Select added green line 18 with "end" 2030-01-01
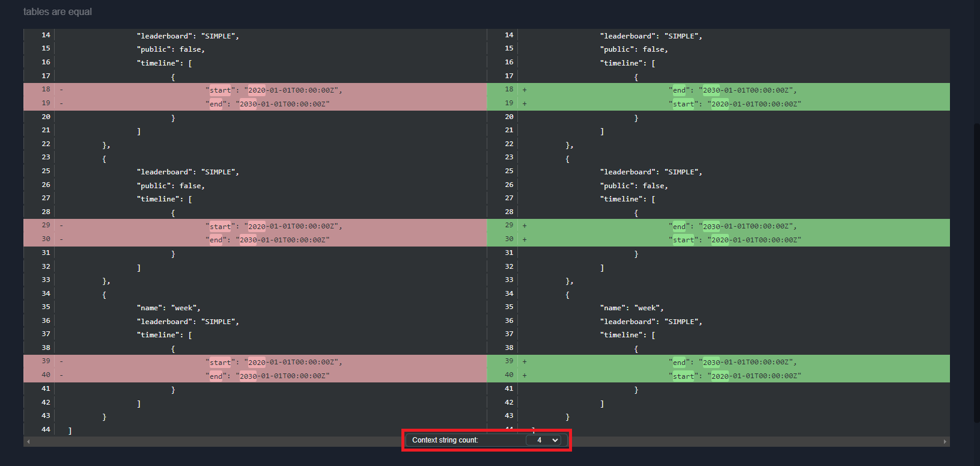980x466 pixels. [x=718, y=90]
